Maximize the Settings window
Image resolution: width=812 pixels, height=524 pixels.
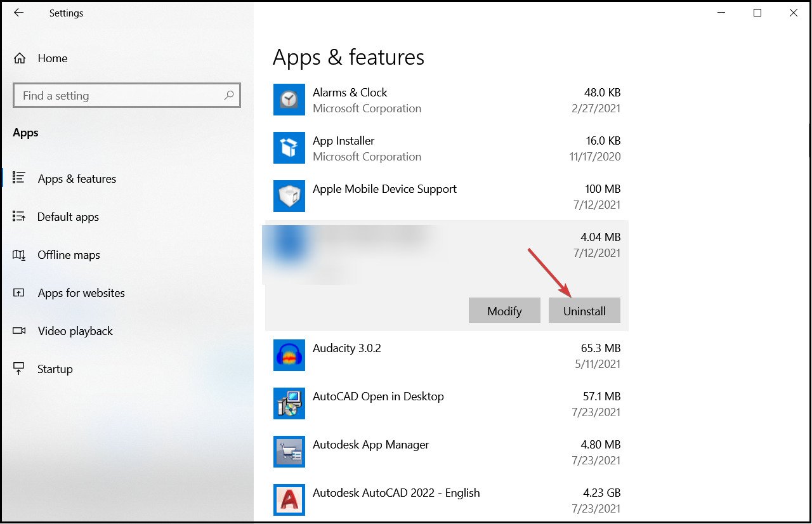coord(757,13)
